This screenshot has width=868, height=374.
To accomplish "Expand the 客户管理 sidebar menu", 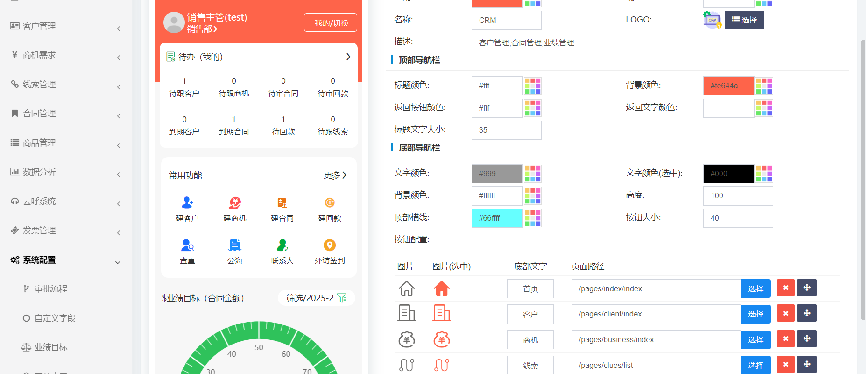I will click(x=65, y=26).
